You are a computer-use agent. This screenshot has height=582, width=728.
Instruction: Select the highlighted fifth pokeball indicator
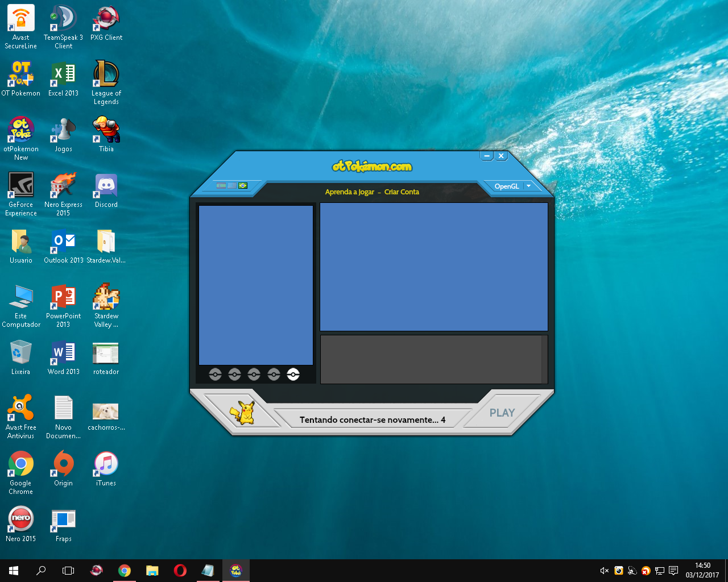(293, 375)
